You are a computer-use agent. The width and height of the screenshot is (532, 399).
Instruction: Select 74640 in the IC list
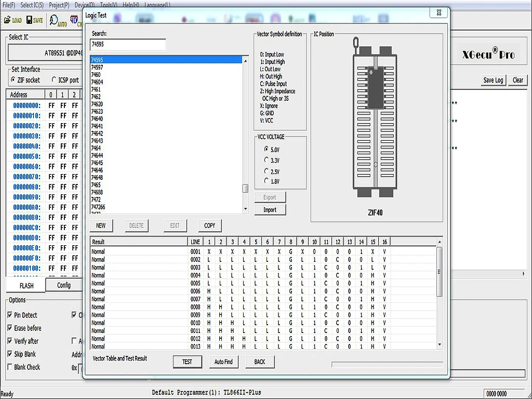point(166,119)
